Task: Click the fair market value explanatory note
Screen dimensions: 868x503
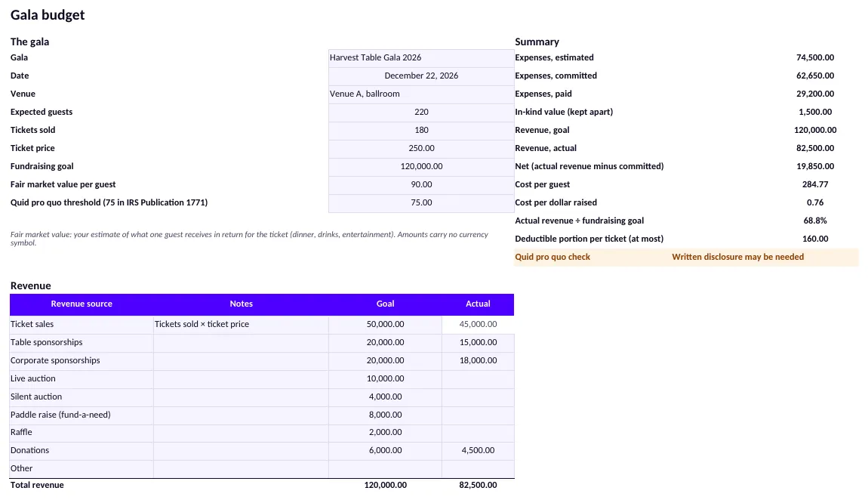Action: click(x=249, y=239)
